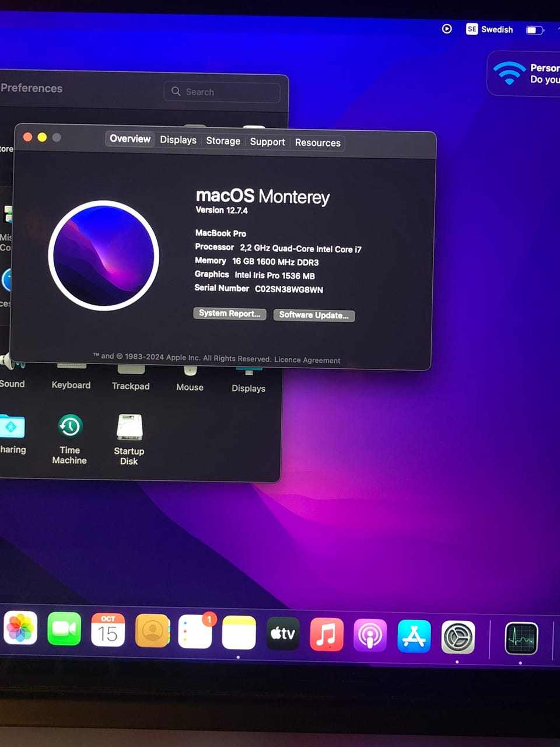Open the Storage tab
560x747 pixels.
pyautogui.click(x=223, y=141)
